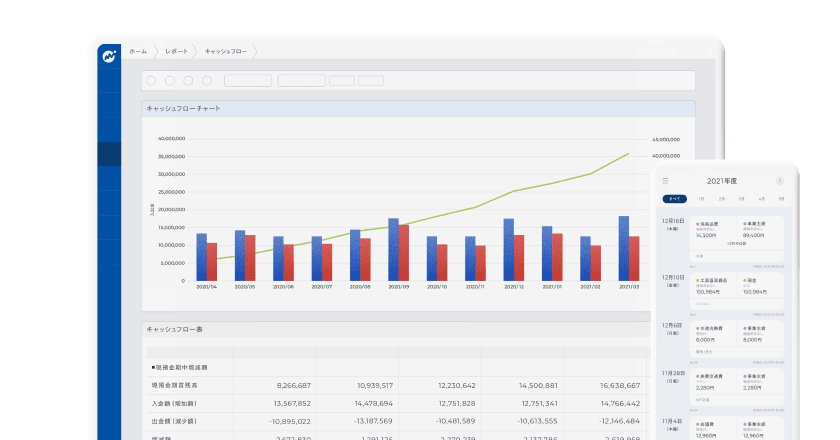The image size is (840, 440).
Task: Click the first wide empty box in filter bar
Action: coord(248,80)
